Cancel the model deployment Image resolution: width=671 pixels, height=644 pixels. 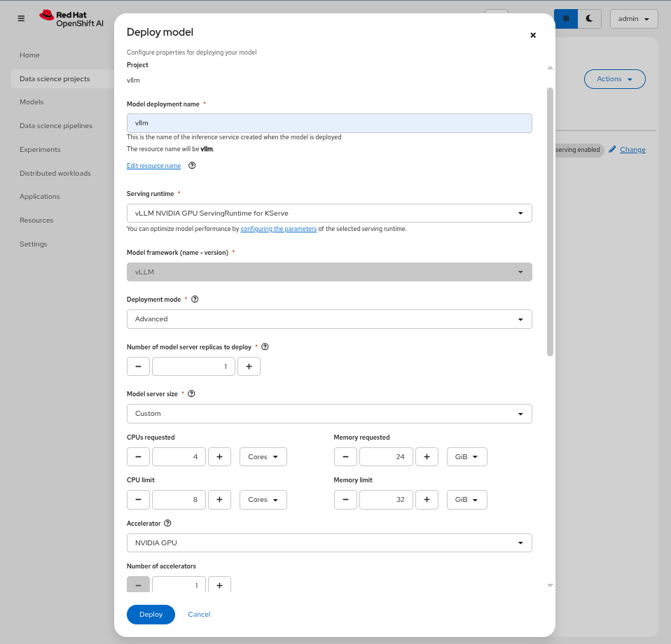pyautogui.click(x=199, y=615)
